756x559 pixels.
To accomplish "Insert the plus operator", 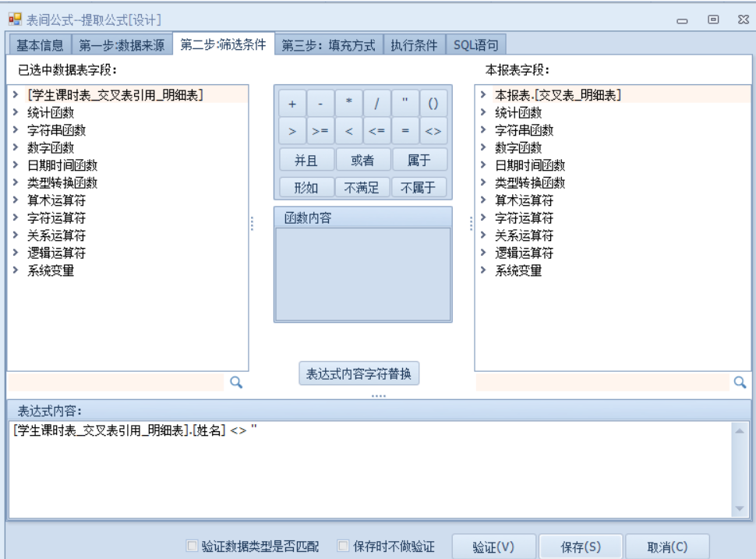I will pyautogui.click(x=292, y=103).
